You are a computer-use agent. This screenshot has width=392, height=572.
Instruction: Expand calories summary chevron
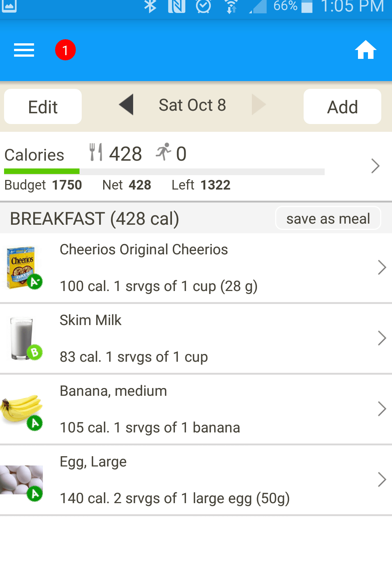(x=375, y=166)
